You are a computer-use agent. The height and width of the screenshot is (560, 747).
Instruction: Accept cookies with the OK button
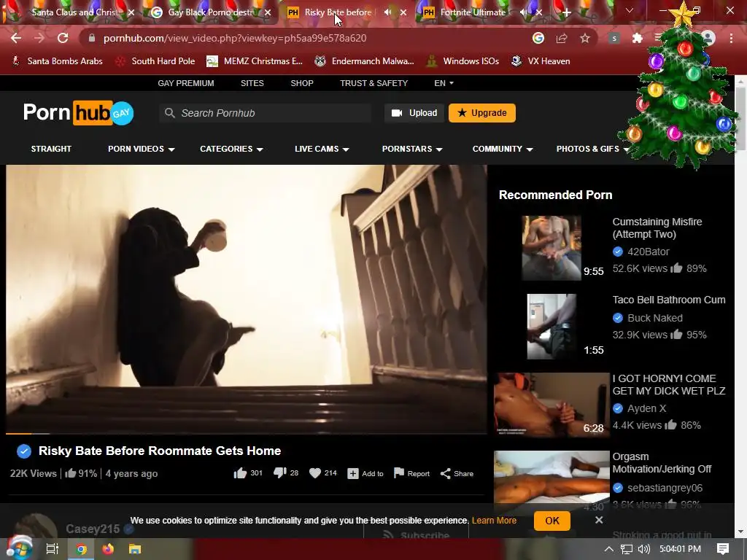[x=552, y=521]
